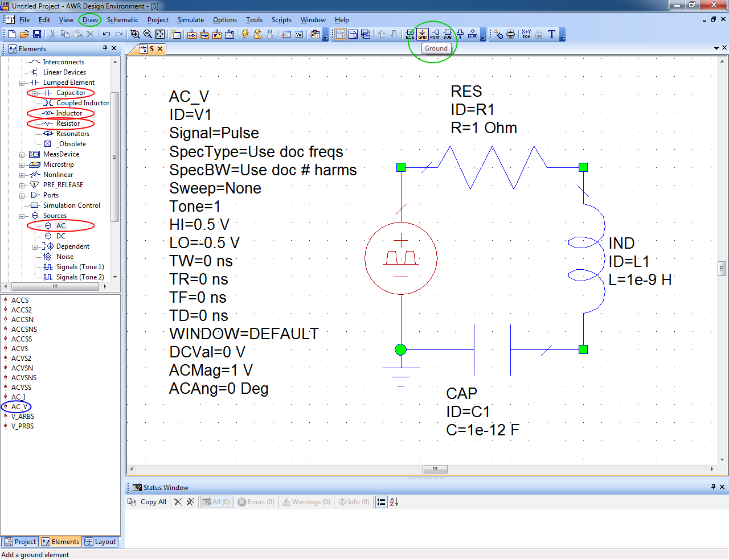Undo the last action
The width and height of the screenshot is (729, 560).
coord(106,34)
